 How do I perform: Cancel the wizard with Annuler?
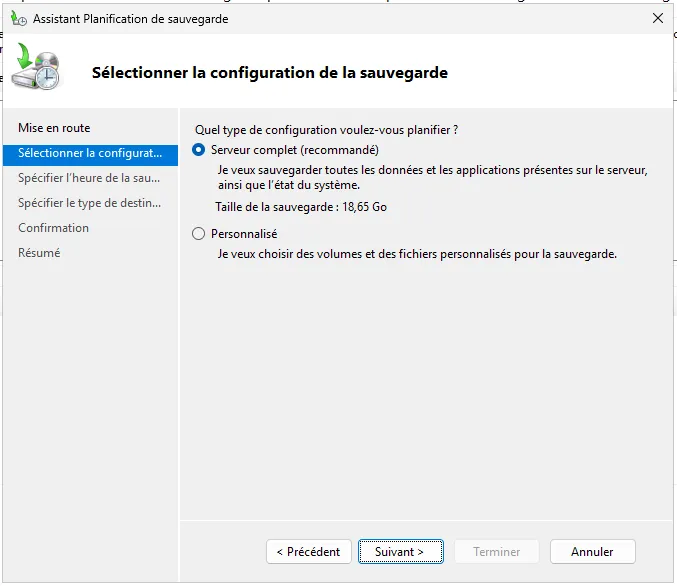[592, 551]
